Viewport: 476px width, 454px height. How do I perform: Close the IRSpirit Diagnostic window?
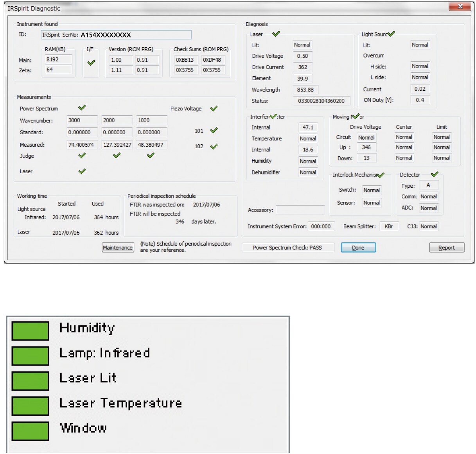(x=460, y=6)
